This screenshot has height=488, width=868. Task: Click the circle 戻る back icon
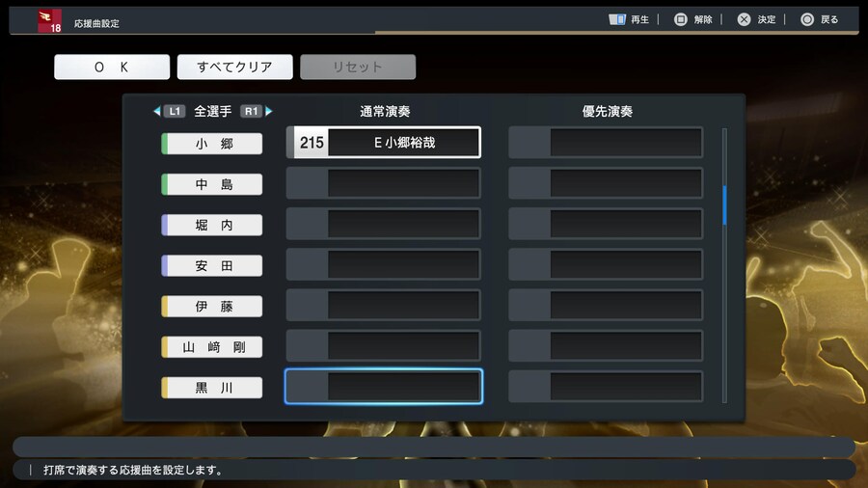[807, 19]
